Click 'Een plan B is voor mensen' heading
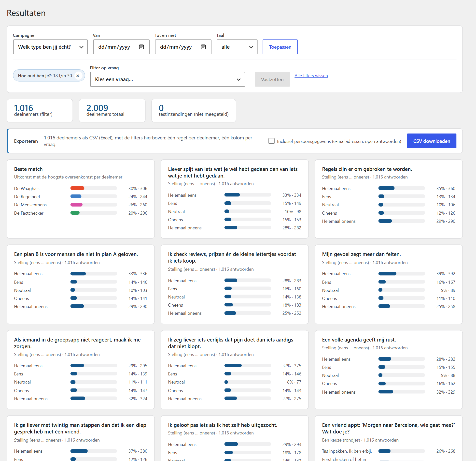The width and height of the screenshot is (476, 461). tap(76, 254)
